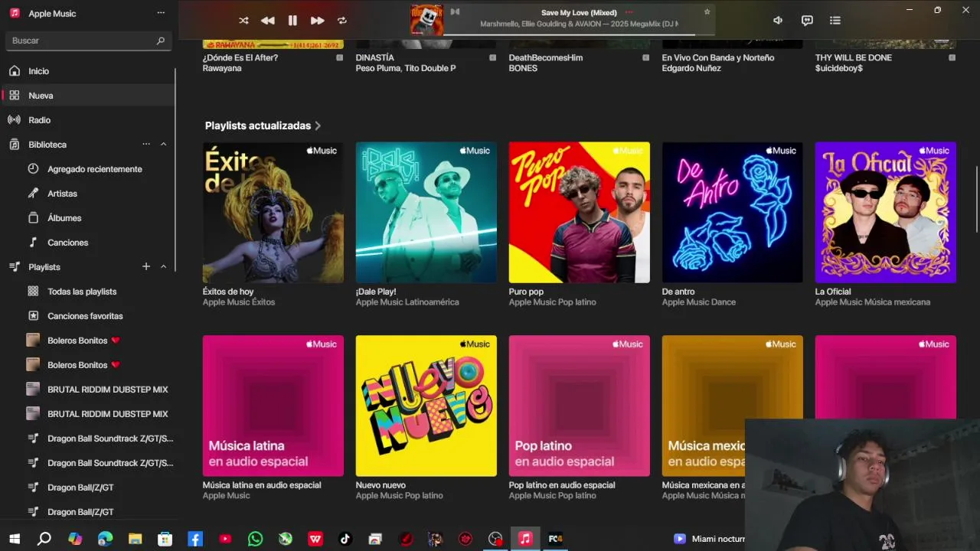
Task: Skip back to previous track
Action: [x=267, y=21]
